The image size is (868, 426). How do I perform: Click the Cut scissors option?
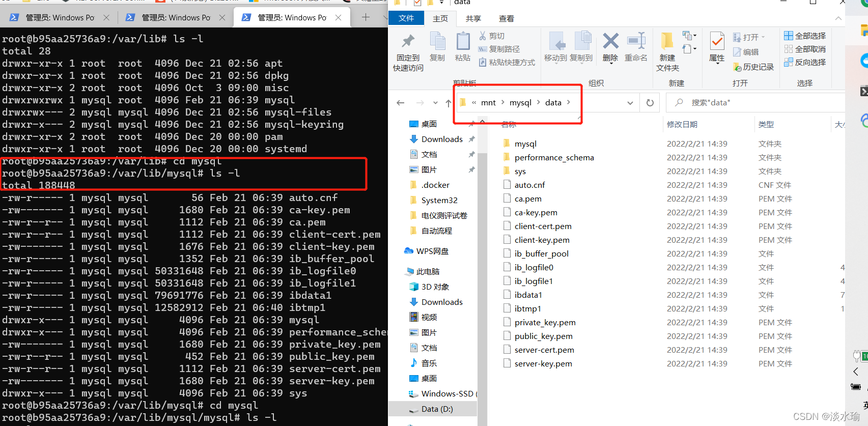(x=492, y=36)
